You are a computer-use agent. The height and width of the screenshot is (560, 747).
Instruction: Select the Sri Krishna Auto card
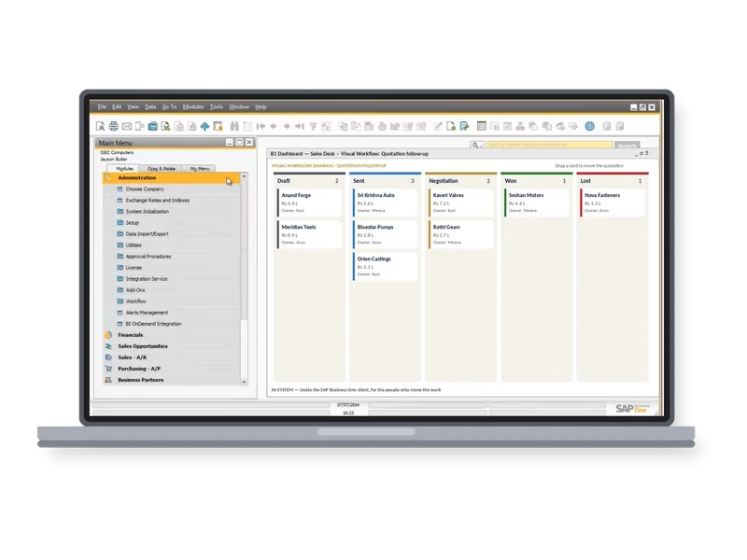(x=386, y=203)
